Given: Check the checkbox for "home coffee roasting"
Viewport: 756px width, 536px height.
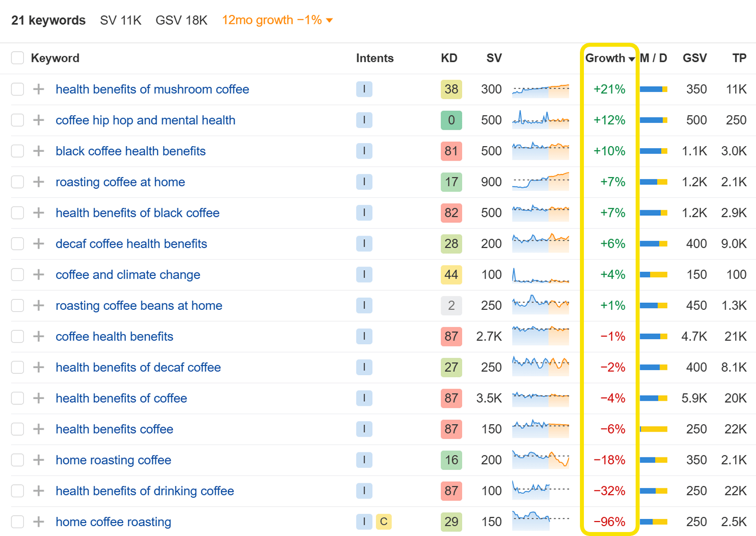Looking at the screenshot, I should click(x=17, y=522).
